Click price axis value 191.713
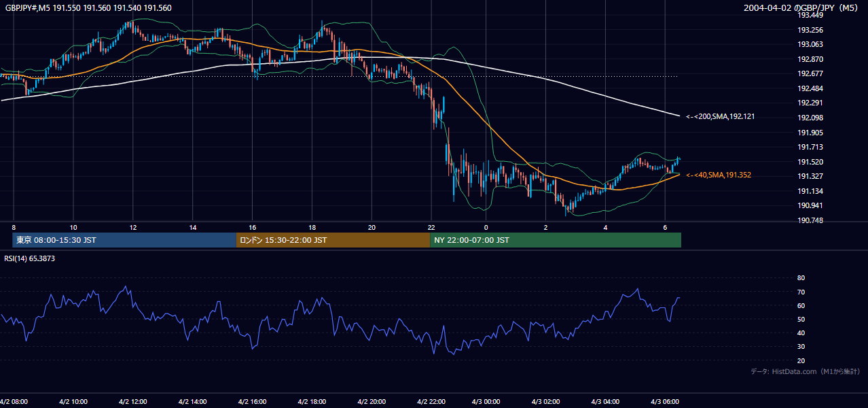 [810, 147]
